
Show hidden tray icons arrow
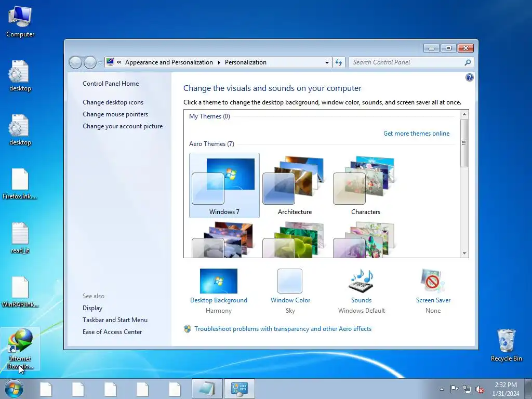pos(442,389)
